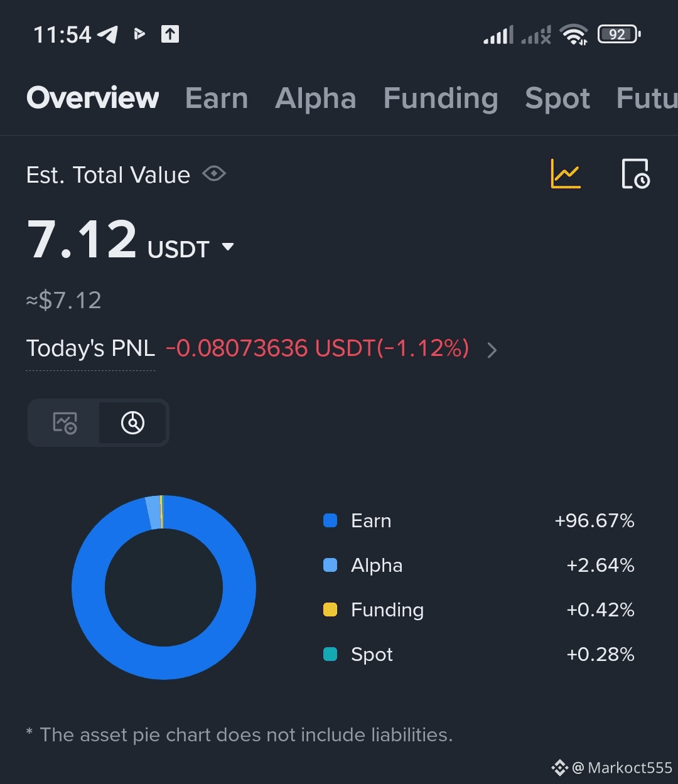Hide total value with the eye icon
This screenshot has width=678, height=784.
214,174
